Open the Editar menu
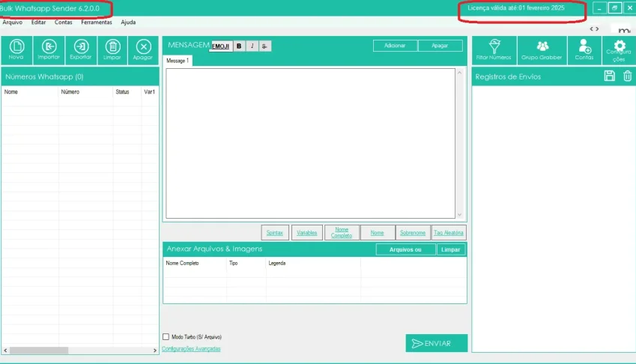 click(x=38, y=22)
